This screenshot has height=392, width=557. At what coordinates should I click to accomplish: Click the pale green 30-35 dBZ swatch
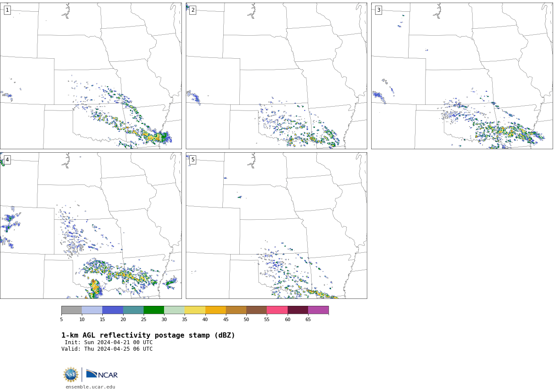click(174, 310)
